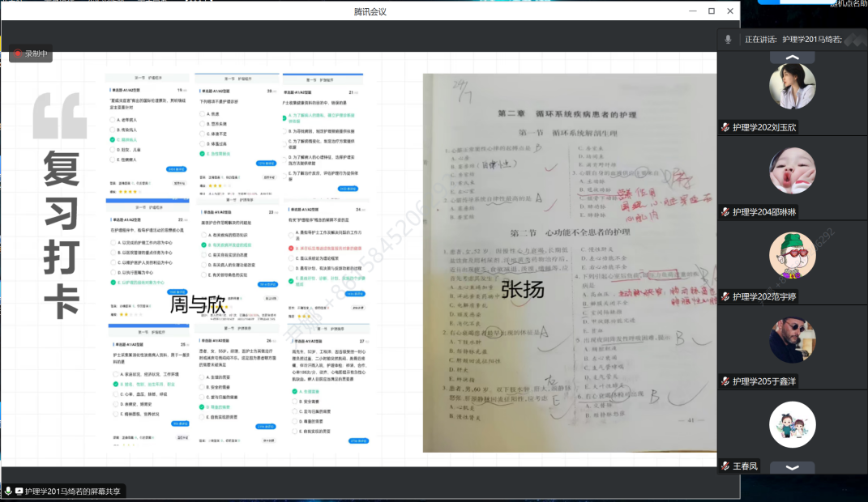This screenshot has height=502, width=868.
Task: Click the screen share icon in bottom-left label
Action: (19, 491)
